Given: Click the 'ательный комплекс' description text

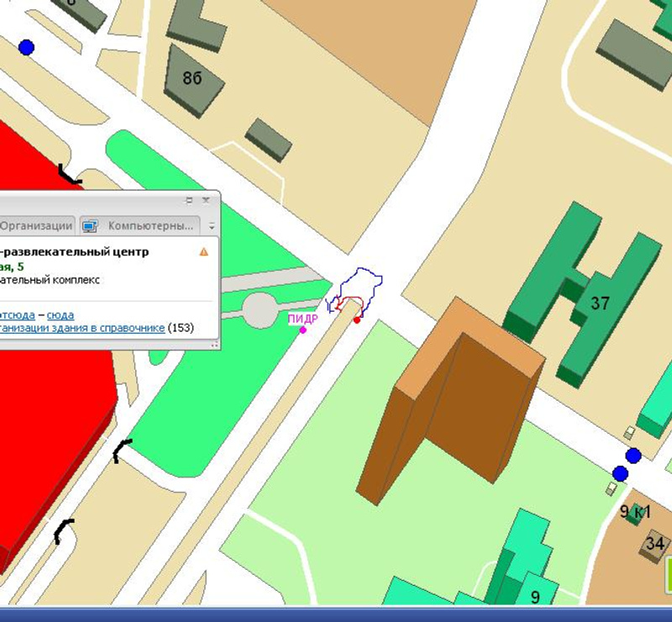Looking at the screenshot, I should click(50, 280).
